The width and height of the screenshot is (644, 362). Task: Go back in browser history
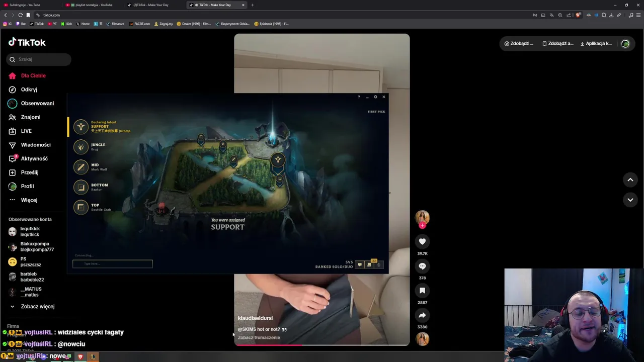pyautogui.click(x=6, y=15)
